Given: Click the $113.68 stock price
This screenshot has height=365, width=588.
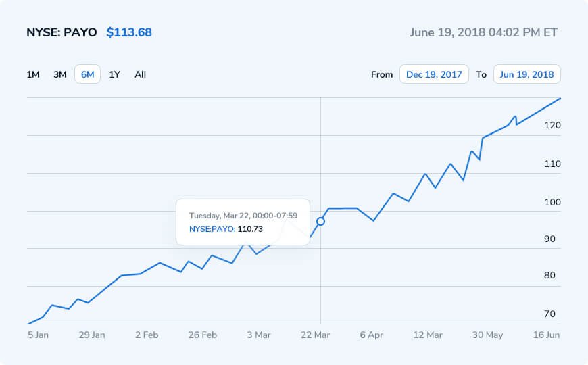Looking at the screenshot, I should click(129, 32).
